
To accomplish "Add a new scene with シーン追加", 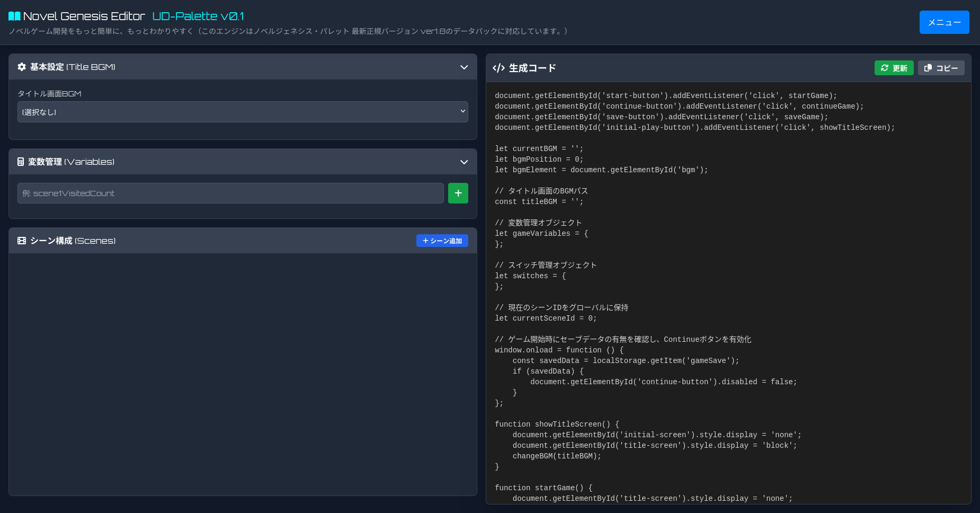I will click(x=442, y=241).
